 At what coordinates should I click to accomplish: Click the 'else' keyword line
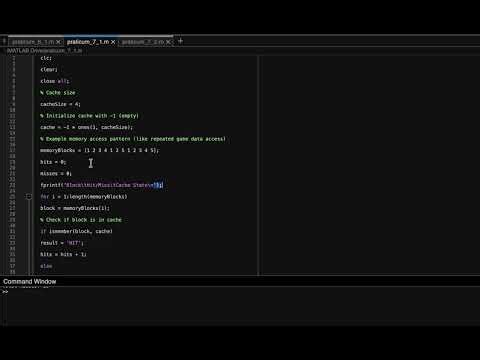46,266
